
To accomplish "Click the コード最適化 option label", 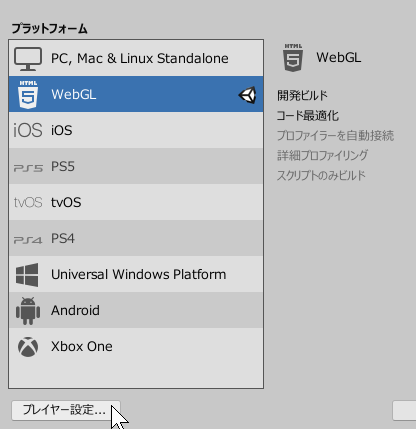I will [x=308, y=116].
